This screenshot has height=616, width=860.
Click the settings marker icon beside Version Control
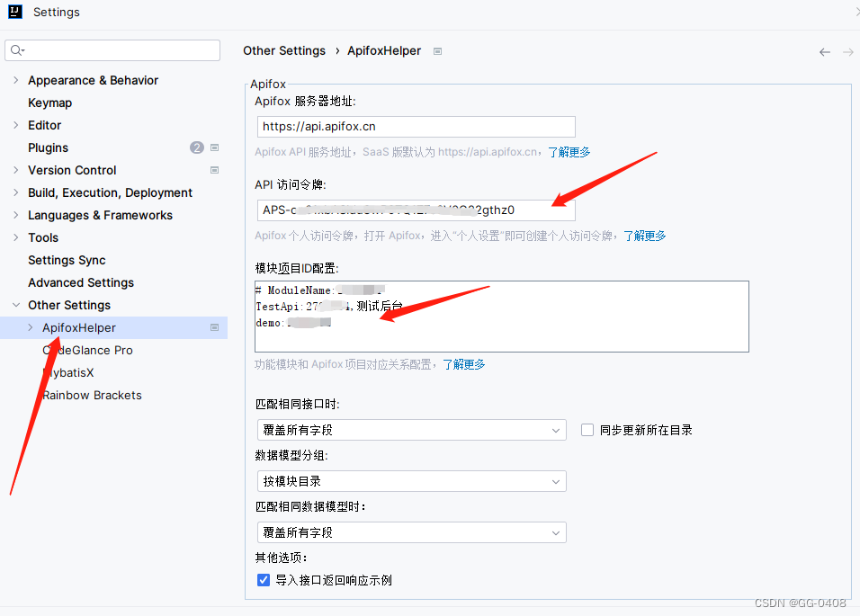point(215,170)
